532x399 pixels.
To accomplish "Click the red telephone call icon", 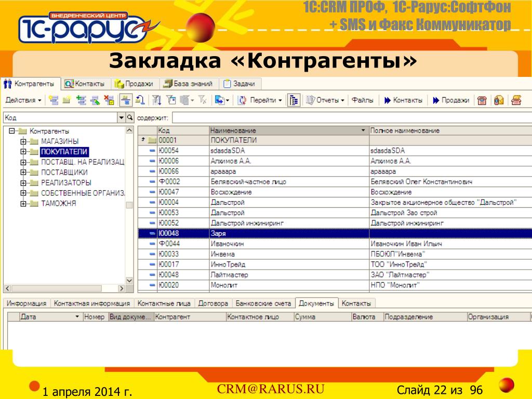I will (x=482, y=100).
